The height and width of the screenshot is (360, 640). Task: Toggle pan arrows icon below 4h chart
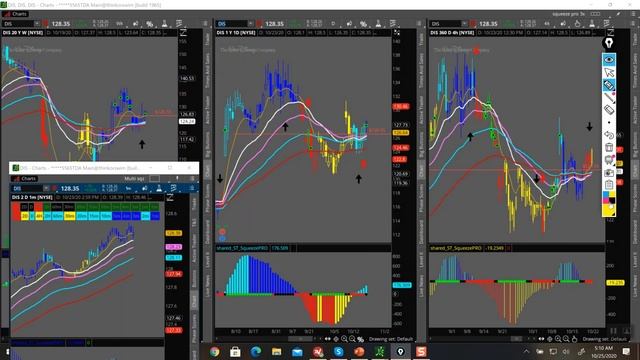[x=541, y=339]
